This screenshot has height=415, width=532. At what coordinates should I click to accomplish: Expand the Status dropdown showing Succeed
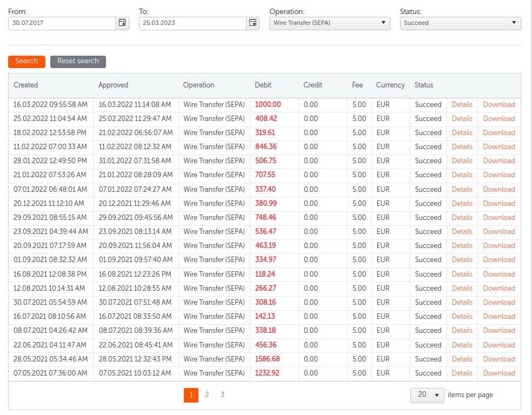[x=460, y=23]
